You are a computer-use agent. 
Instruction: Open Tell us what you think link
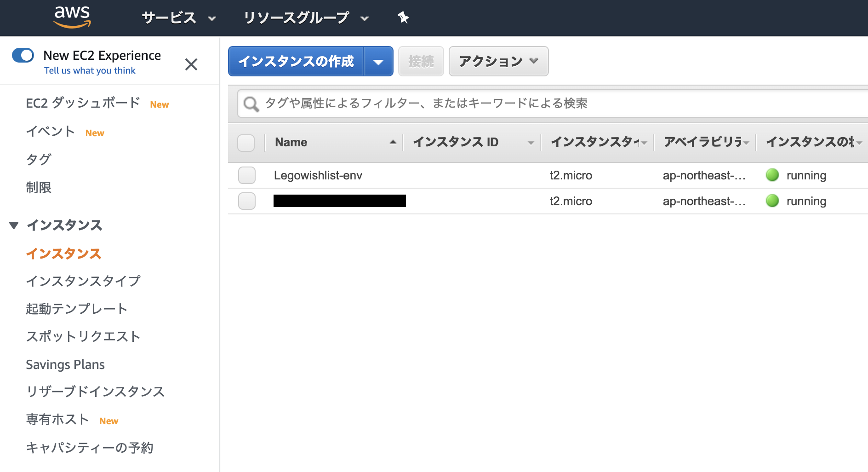tap(90, 70)
